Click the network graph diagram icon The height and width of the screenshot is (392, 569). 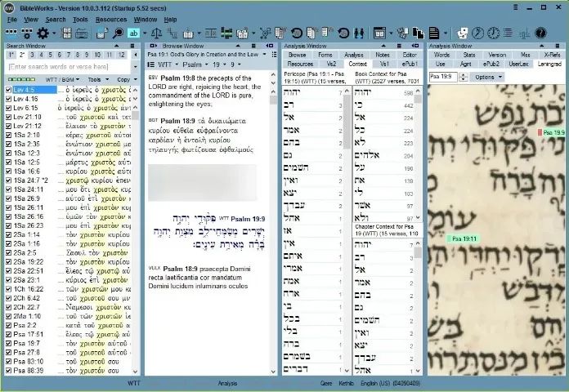coord(265,33)
